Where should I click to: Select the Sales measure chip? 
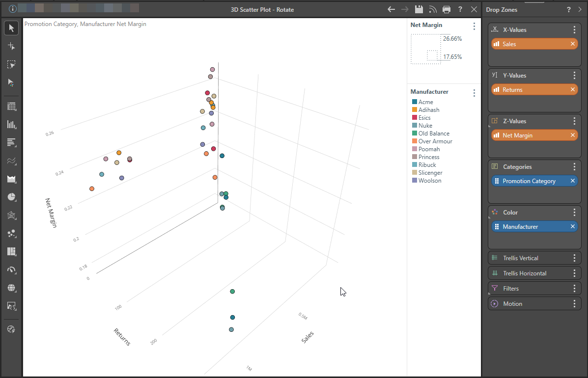coord(534,44)
